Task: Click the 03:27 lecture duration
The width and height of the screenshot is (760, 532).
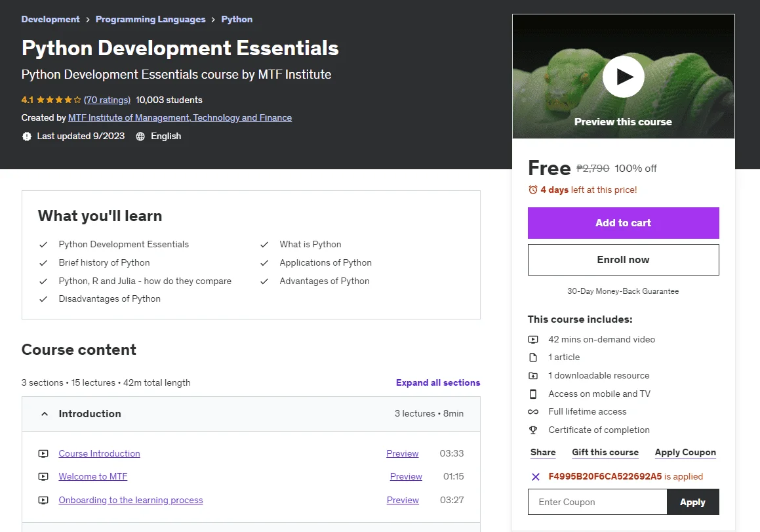Action: tap(452, 500)
